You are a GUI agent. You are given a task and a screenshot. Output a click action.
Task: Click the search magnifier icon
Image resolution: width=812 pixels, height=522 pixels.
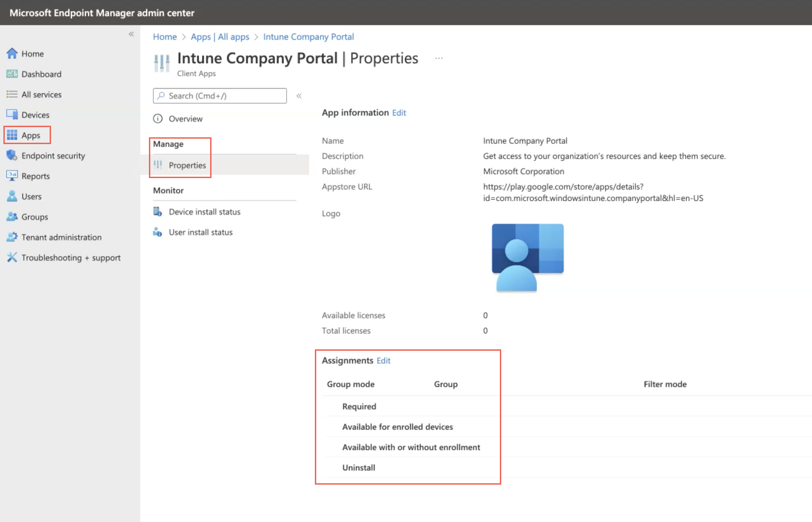pos(161,95)
